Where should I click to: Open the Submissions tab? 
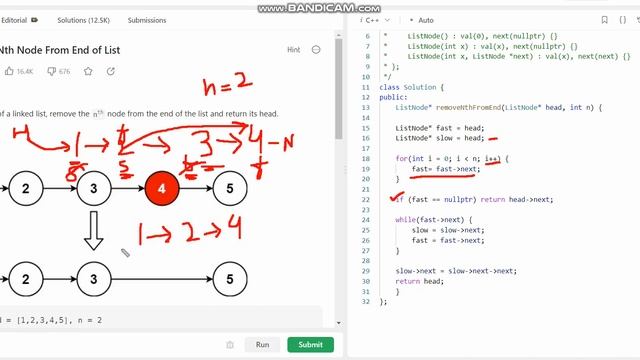point(147,20)
